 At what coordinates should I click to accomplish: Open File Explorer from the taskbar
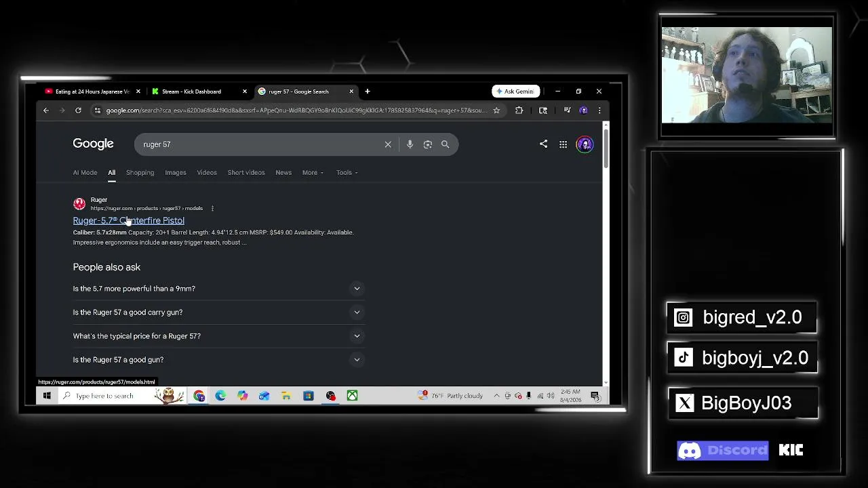[x=286, y=396]
